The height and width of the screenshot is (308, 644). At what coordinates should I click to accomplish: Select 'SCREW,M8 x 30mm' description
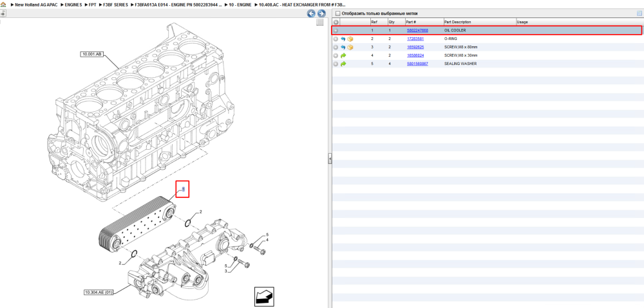click(x=461, y=55)
